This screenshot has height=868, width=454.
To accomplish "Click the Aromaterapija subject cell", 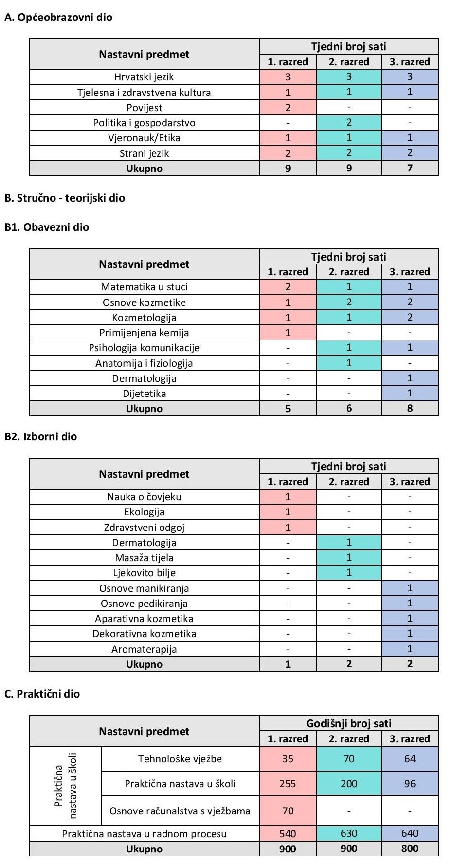I will (144, 649).
